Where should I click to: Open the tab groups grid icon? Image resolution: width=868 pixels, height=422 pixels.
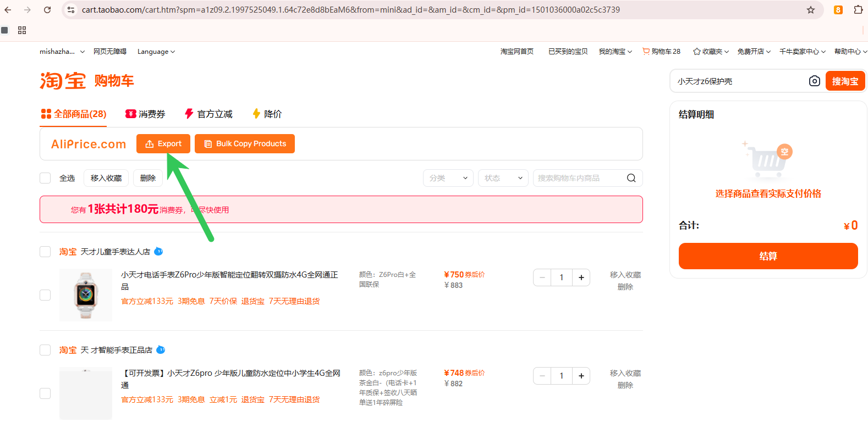click(x=22, y=30)
